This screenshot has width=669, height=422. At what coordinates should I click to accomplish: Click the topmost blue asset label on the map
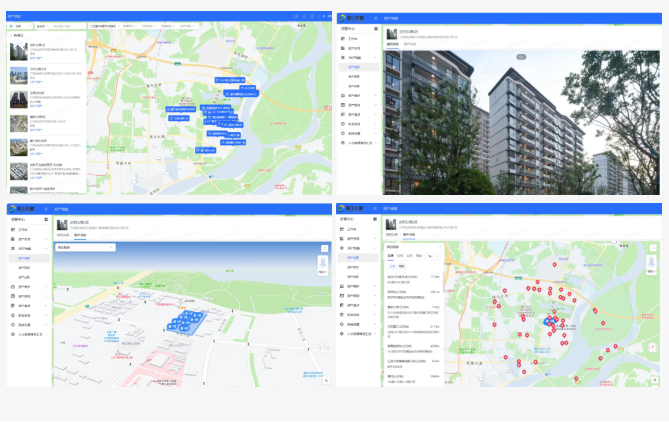coord(230,80)
